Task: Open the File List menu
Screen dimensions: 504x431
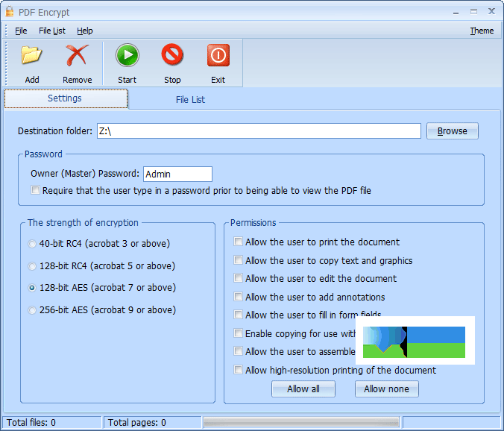Action: (x=52, y=31)
